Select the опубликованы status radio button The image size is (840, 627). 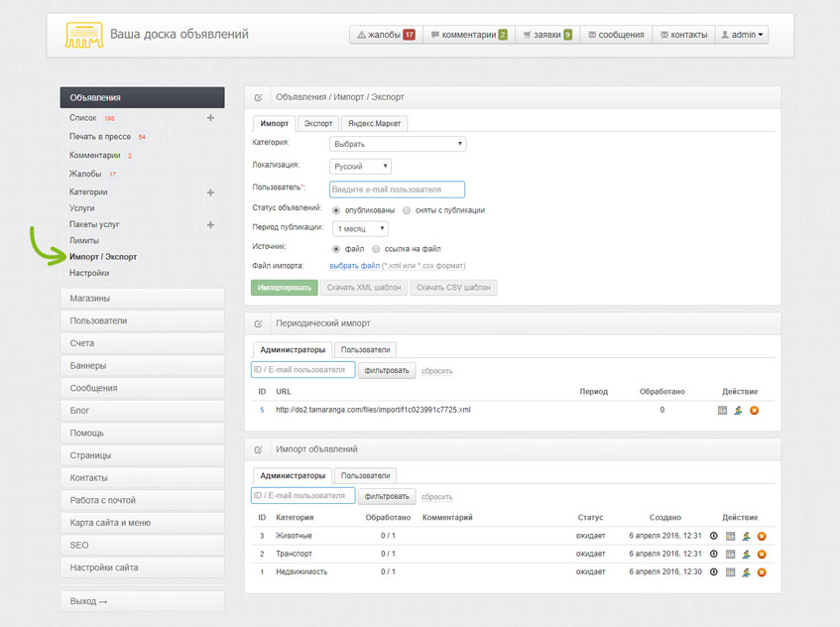pos(336,210)
